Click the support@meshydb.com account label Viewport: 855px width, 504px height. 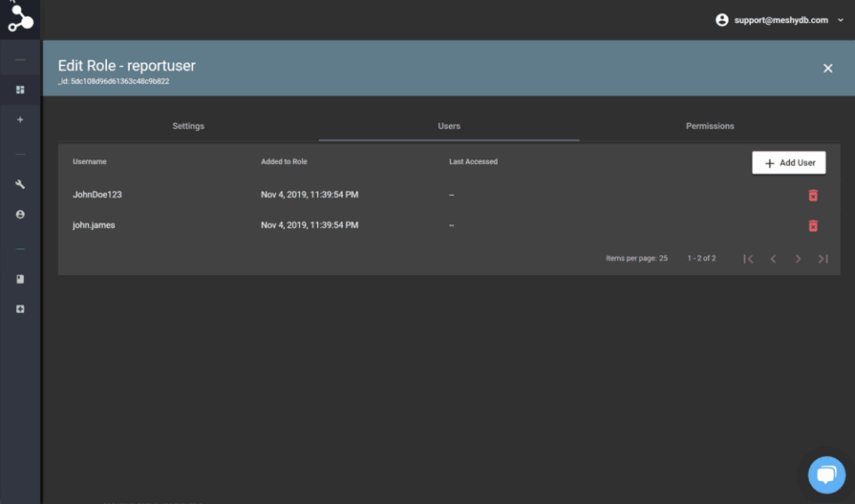[781, 20]
